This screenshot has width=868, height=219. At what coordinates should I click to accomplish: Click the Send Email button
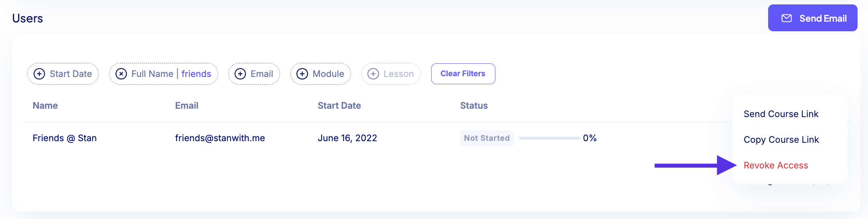click(x=813, y=18)
